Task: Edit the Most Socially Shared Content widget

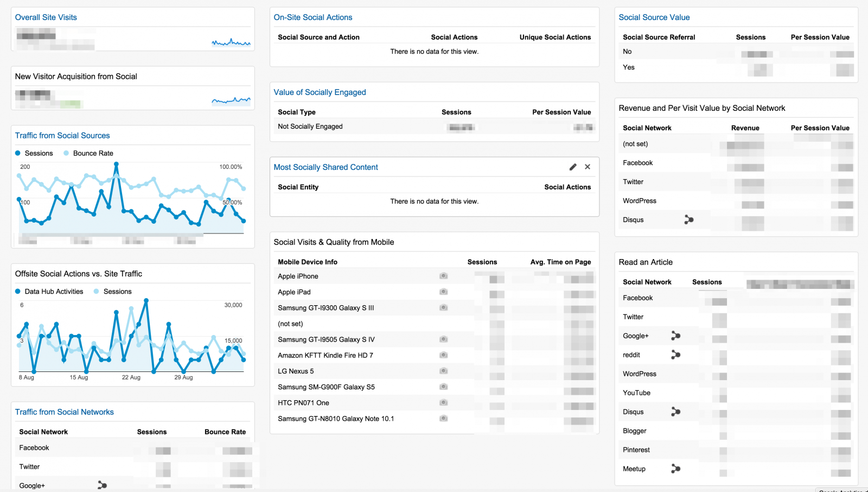Action: pos(573,167)
